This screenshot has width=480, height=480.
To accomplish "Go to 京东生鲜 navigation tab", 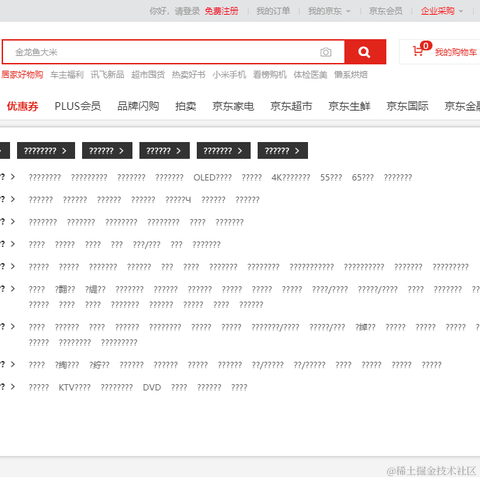I will [x=349, y=106].
